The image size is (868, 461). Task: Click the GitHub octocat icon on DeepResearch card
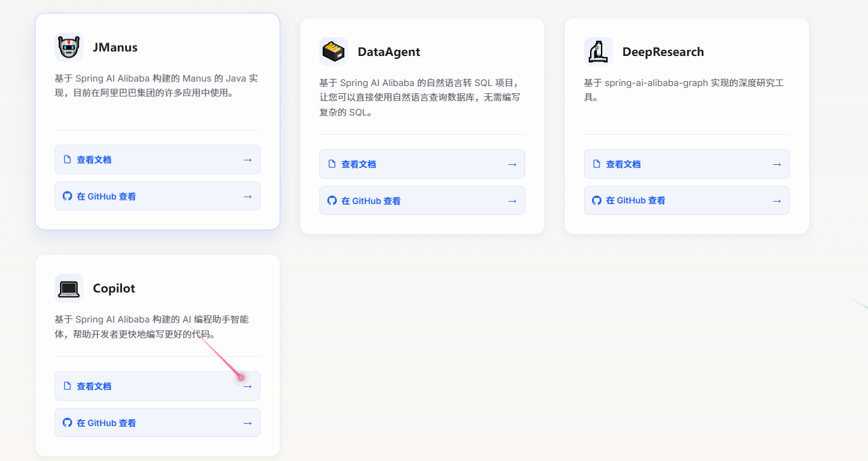coord(596,200)
